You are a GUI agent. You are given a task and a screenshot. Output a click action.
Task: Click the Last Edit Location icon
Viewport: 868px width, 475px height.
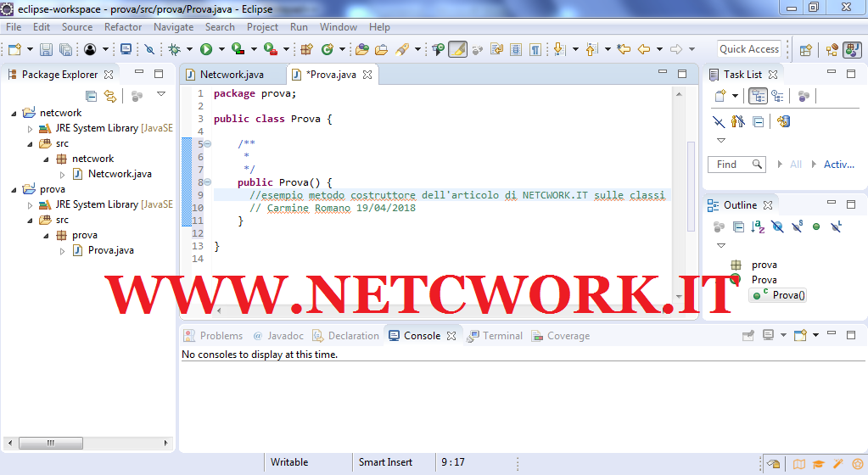point(624,49)
